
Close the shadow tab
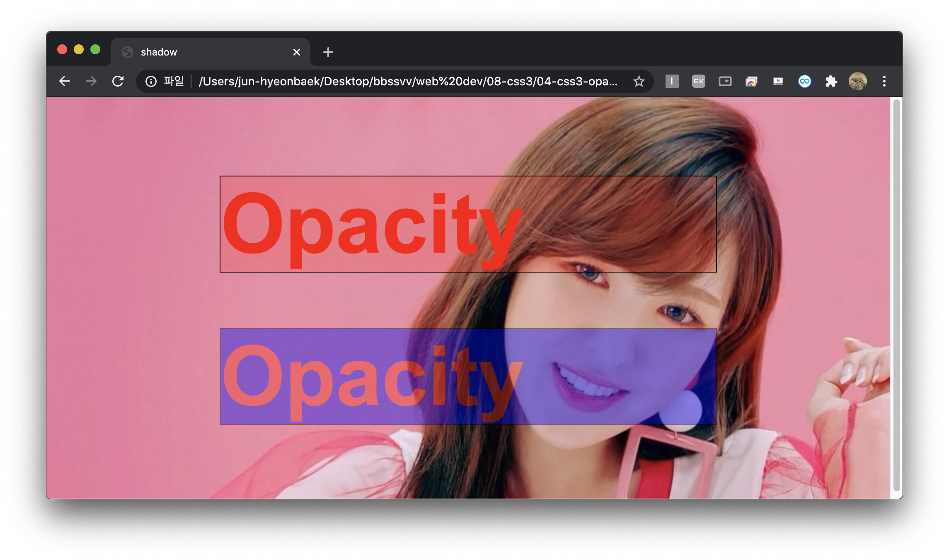point(296,52)
